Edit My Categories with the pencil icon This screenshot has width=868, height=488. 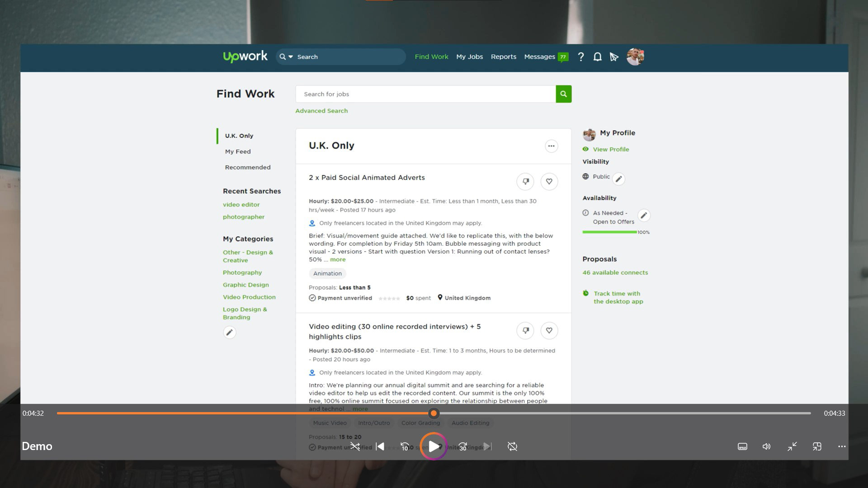[230, 333]
